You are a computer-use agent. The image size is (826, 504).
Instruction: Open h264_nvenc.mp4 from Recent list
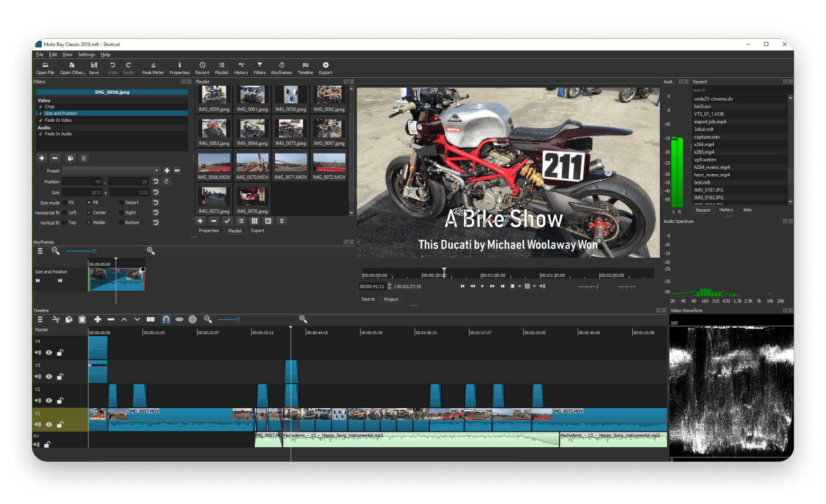712,167
